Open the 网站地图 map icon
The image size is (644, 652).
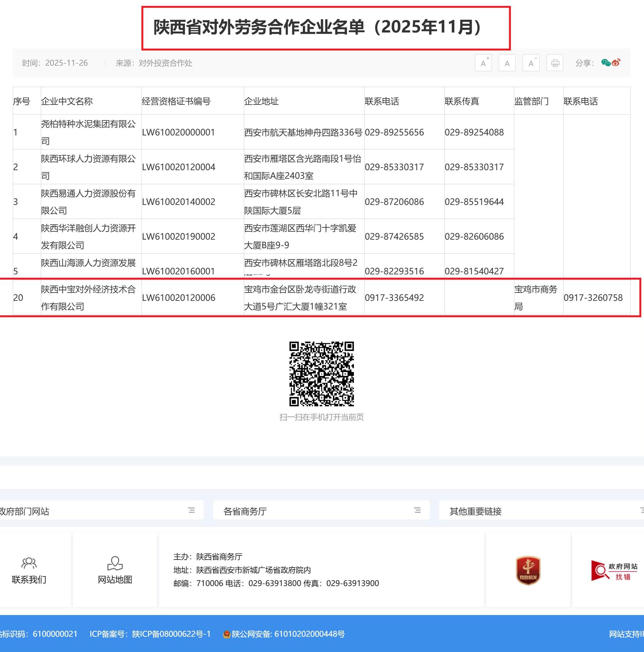(115, 563)
